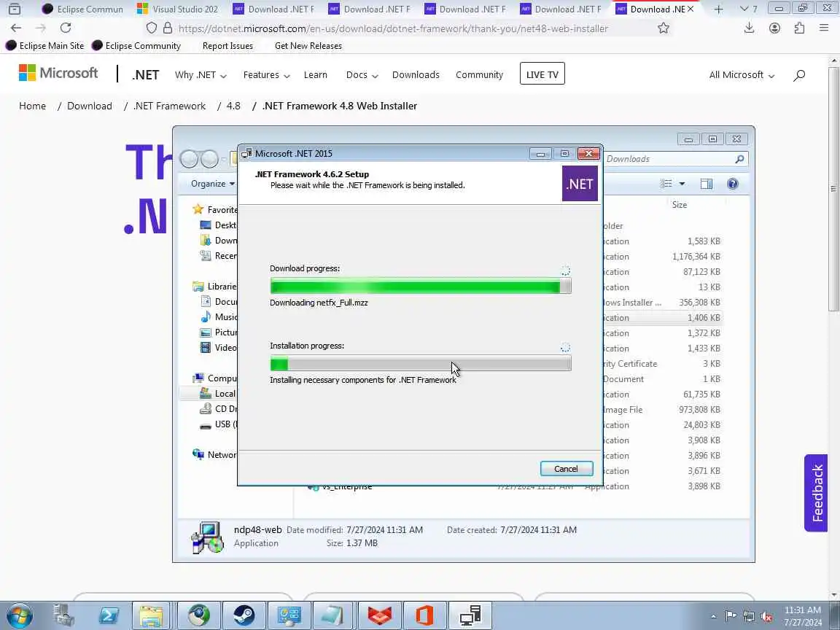The height and width of the screenshot is (630, 840).
Task: Open the taskbar clock and date
Action: click(x=803, y=616)
